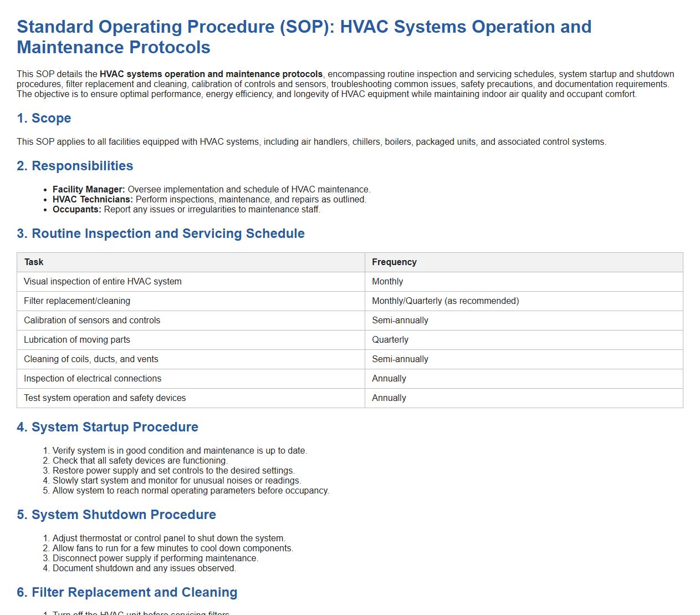Click the '2. Responsibilities' heading
The width and height of the screenshot is (700, 615).
click(75, 166)
